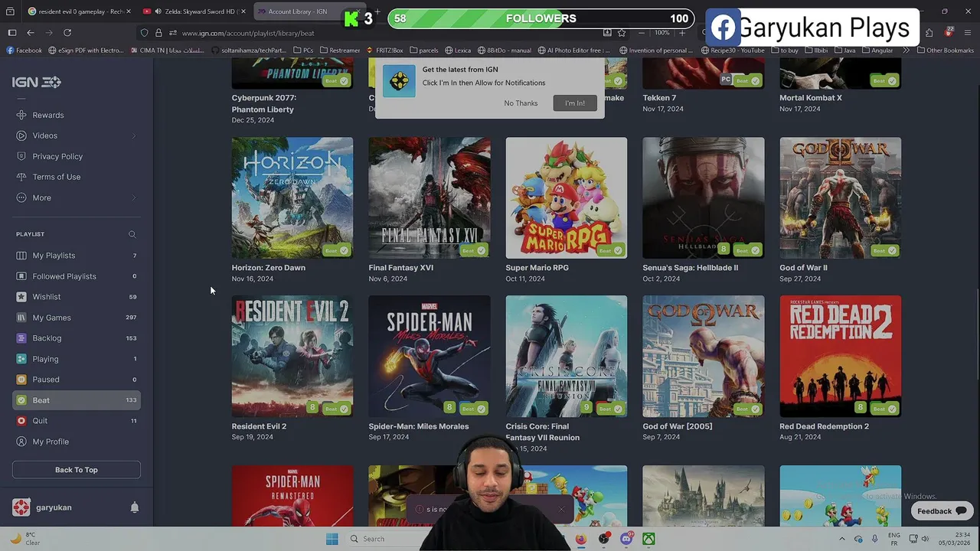
Task: Expand the Videos submenu chevron
Action: [133, 136]
